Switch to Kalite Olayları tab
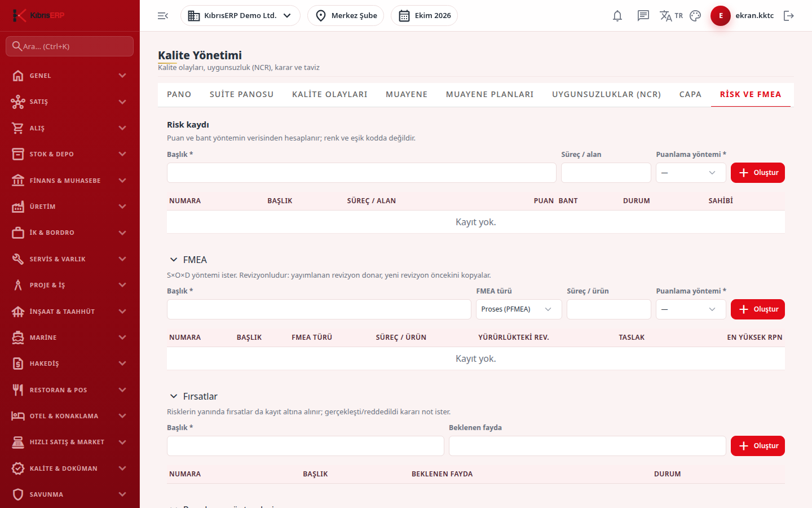This screenshot has width=812, height=508. pyautogui.click(x=330, y=94)
